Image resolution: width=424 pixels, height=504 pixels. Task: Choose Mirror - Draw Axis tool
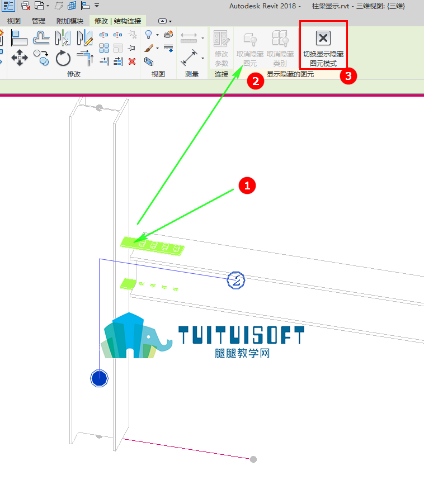pos(85,37)
